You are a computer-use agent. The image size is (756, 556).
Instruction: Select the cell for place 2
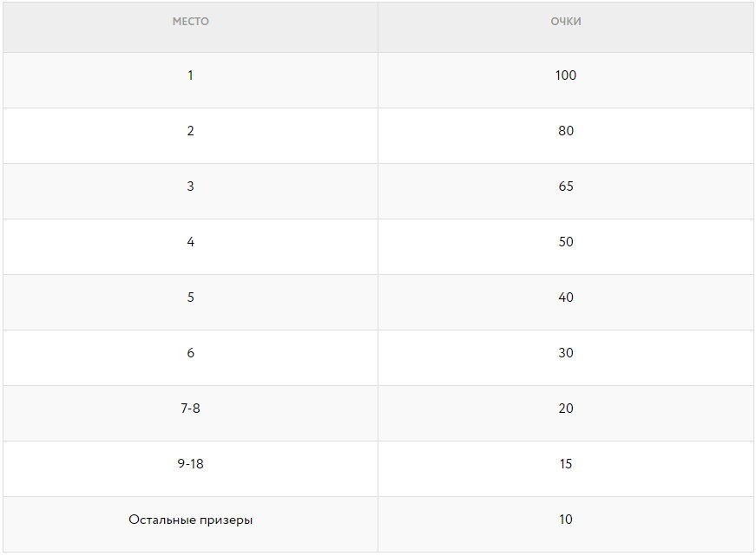click(x=190, y=131)
